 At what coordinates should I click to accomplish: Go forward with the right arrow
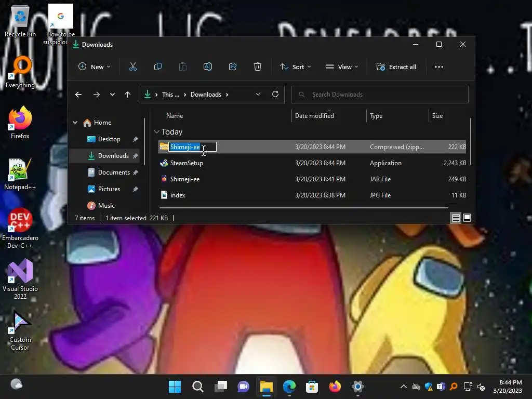point(96,95)
